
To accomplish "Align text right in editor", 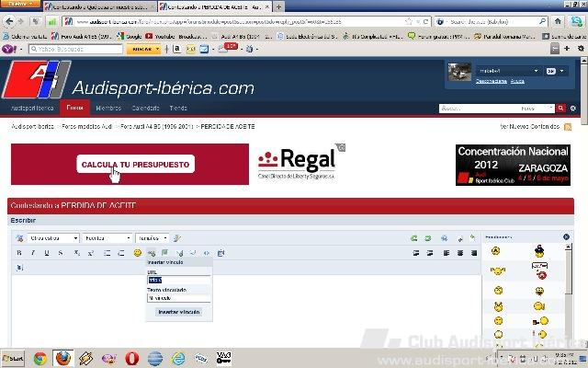I will [x=474, y=253].
